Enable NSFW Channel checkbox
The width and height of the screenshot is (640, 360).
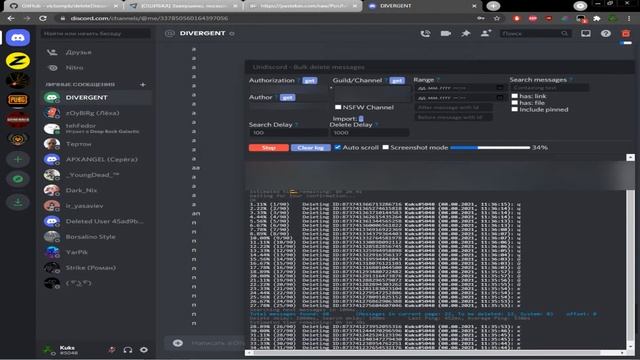click(338, 107)
